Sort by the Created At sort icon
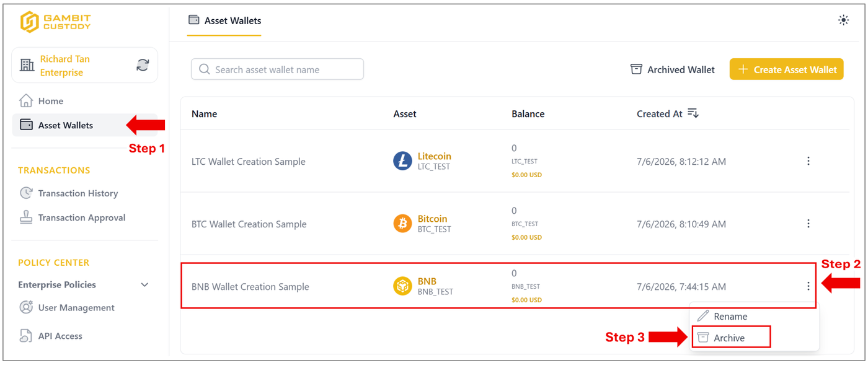Screen dimensions: 868x368 [x=693, y=113]
